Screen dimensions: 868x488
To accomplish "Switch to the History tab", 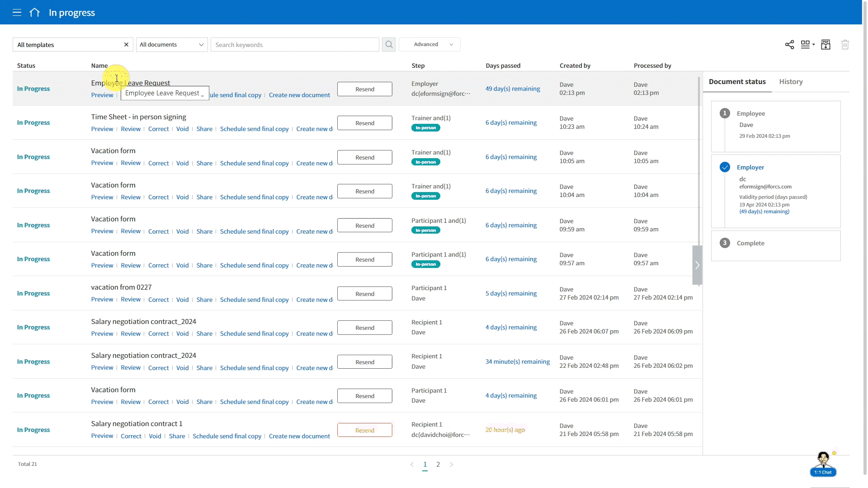I will (791, 82).
